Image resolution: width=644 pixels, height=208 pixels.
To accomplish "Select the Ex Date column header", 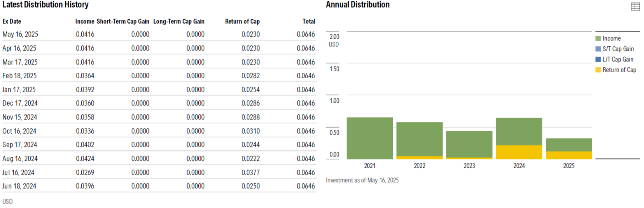I will point(12,21).
